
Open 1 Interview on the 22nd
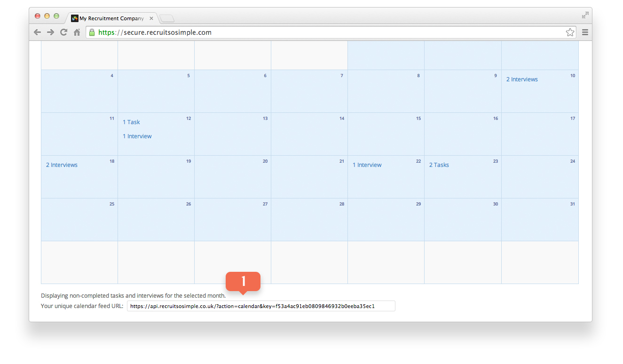[x=367, y=165]
